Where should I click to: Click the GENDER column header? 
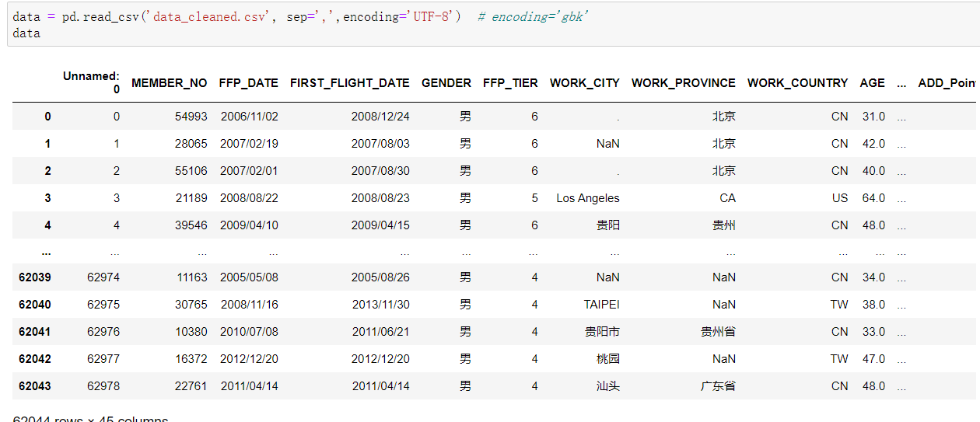click(446, 83)
